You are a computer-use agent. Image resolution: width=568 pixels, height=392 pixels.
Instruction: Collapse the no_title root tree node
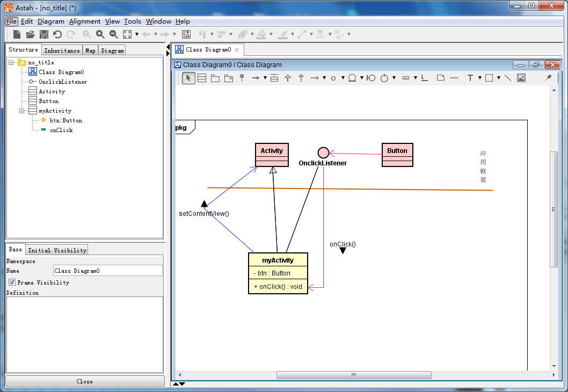click(x=11, y=63)
